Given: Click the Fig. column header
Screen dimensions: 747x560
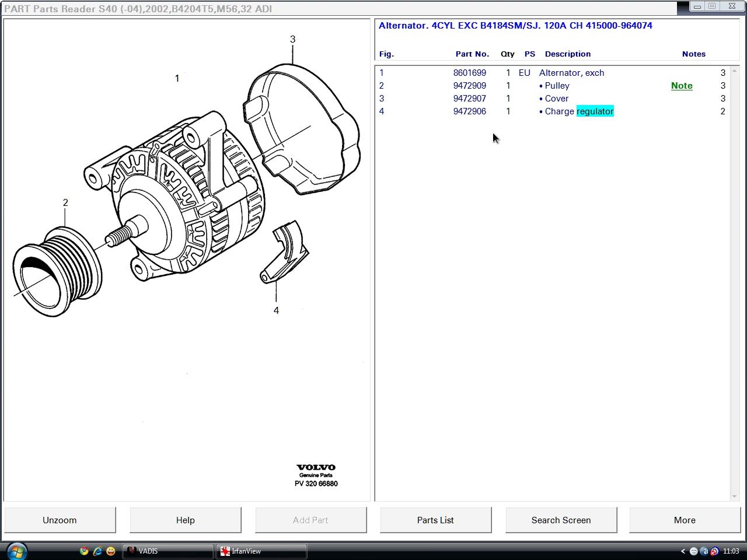Looking at the screenshot, I should (x=386, y=54).
